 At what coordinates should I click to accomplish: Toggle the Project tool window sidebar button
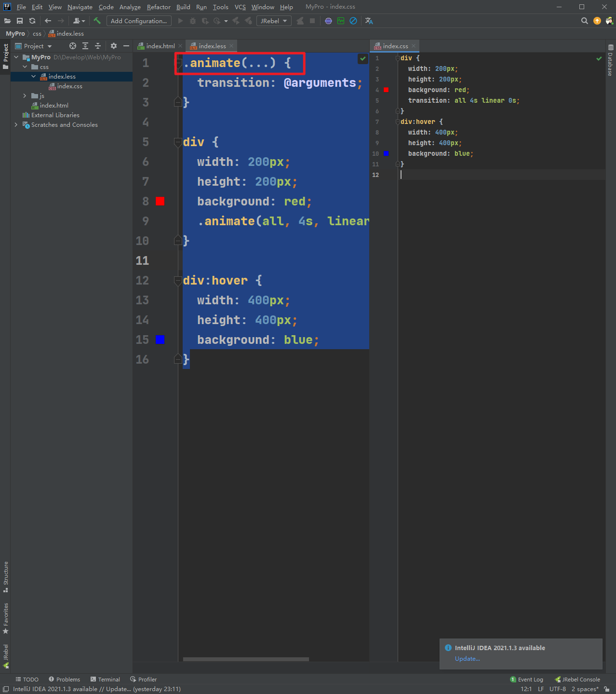coord(6,56)
